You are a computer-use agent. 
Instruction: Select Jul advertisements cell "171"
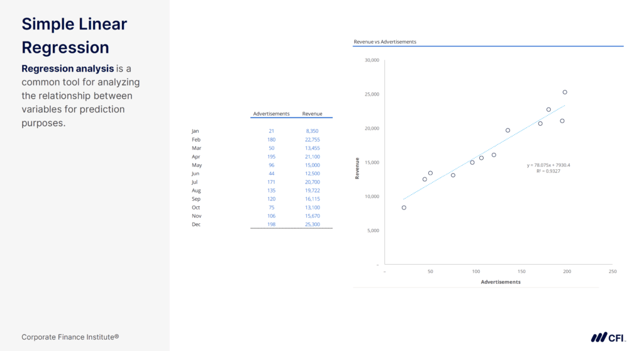(271, 182)
